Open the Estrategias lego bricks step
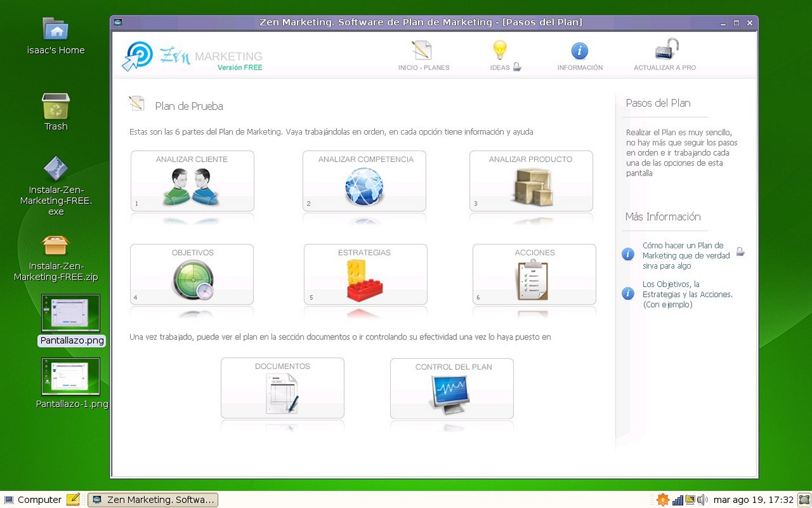Viewport: 812px width, 508px height. tap(365, 274)
